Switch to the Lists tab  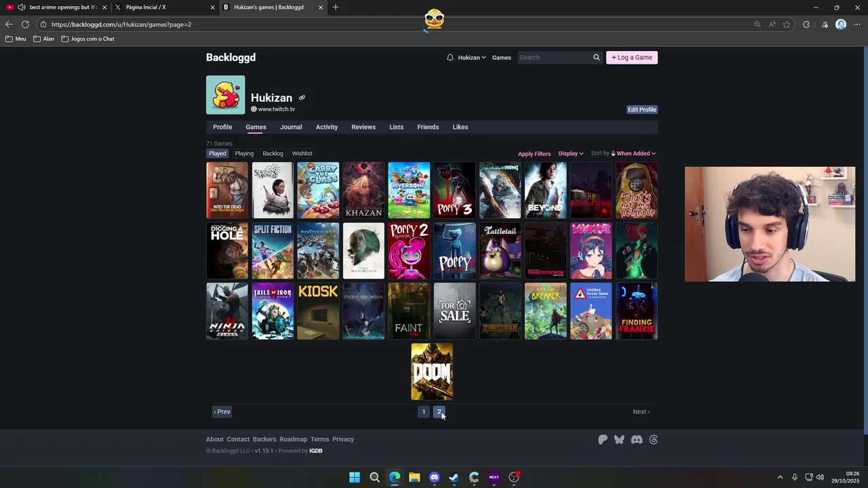396,127
